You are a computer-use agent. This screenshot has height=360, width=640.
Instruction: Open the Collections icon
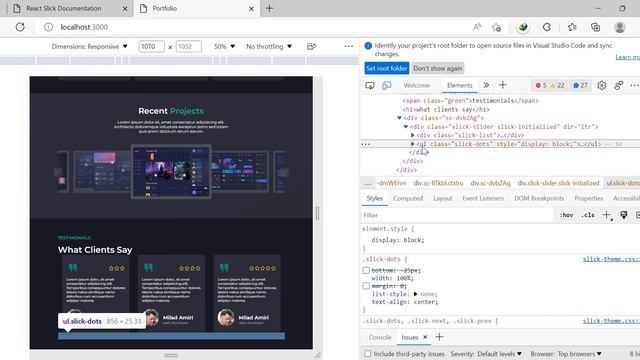596,27
